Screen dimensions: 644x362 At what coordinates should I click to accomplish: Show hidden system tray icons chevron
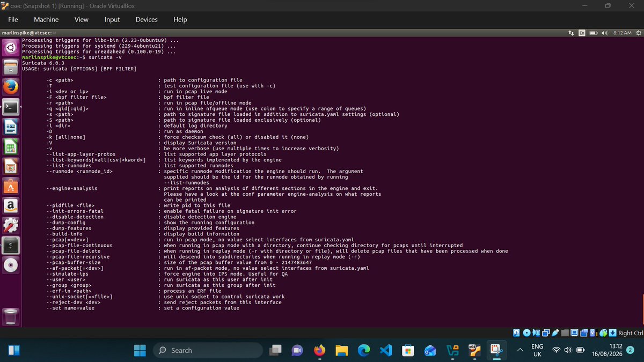tap(519, 350)
